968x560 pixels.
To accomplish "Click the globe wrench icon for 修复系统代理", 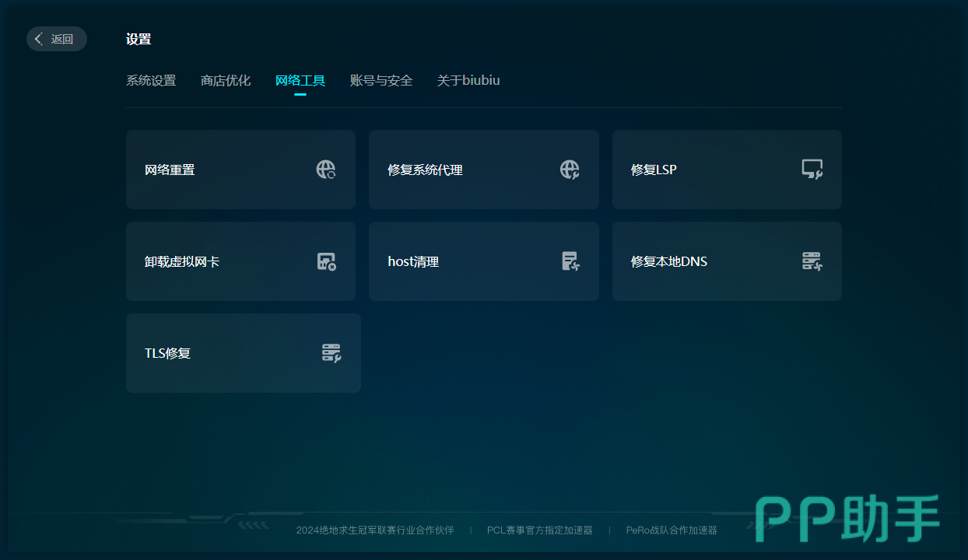I will tap(570, 170).
